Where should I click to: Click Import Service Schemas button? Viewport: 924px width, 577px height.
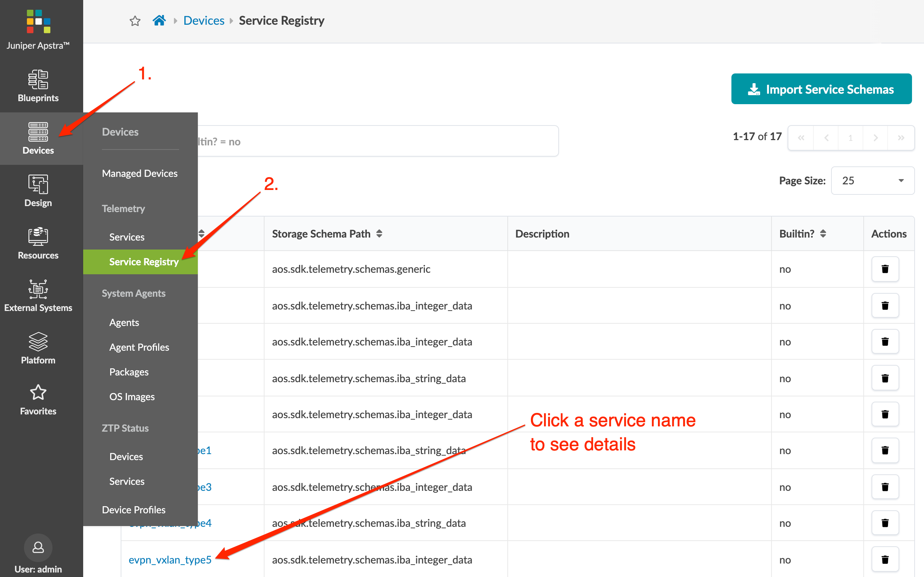pyautogui.click(x=821, y=89)
